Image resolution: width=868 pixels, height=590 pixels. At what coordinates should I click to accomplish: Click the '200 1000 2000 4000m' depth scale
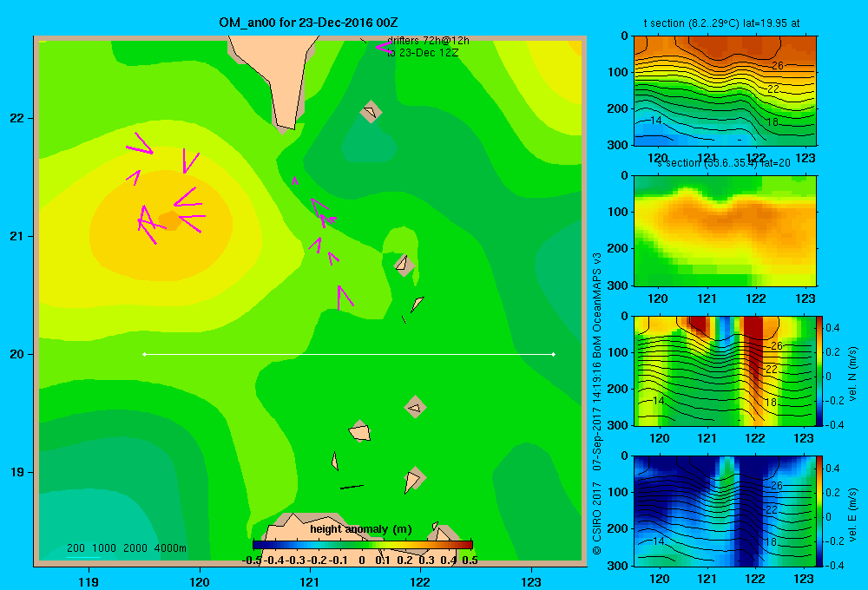click(x=126, y=548)
